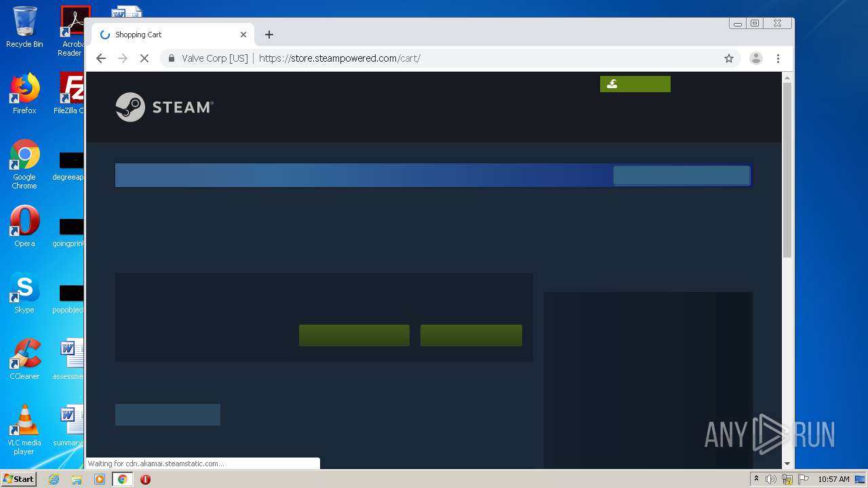Viewport: 868px width, 488px height.
Task: Open the Windows Start menu
Action: pyautogui.click(x=18, y=479)
